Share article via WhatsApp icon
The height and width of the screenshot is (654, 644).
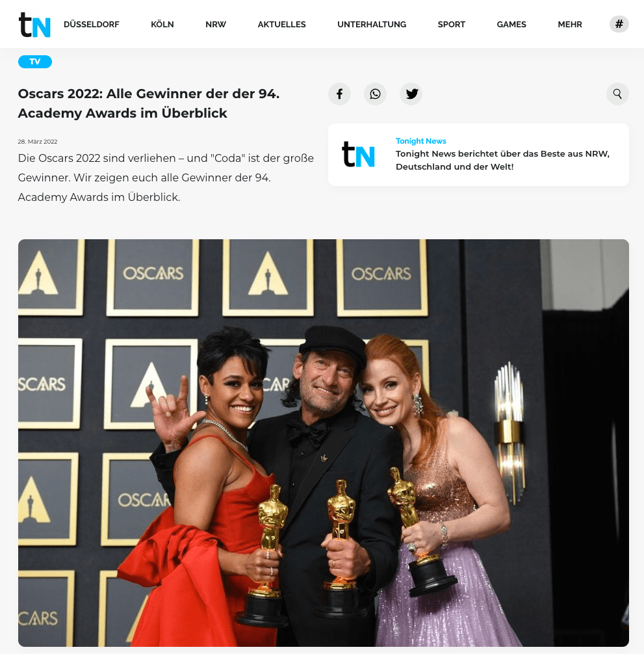375,94
